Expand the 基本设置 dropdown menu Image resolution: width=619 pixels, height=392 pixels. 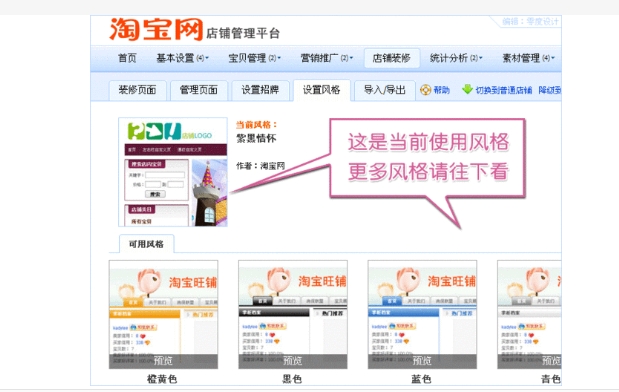[182, 58]
